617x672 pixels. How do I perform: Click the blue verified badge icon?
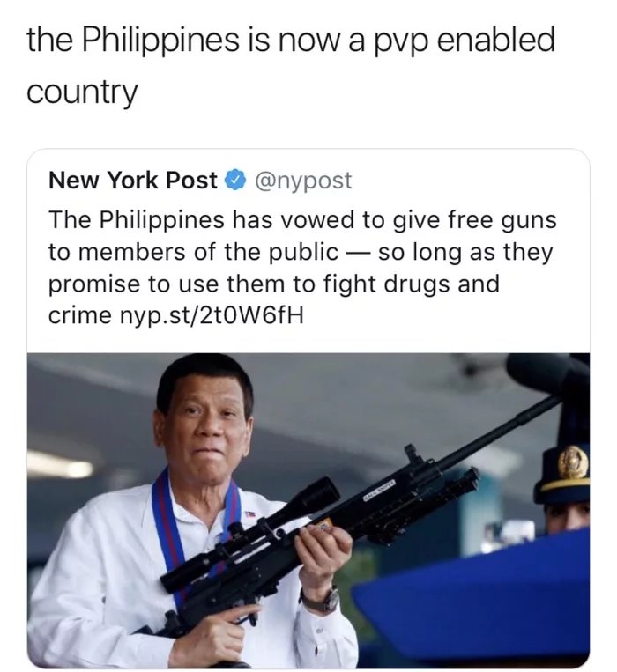pyautogui.click(x=235, y=180)
